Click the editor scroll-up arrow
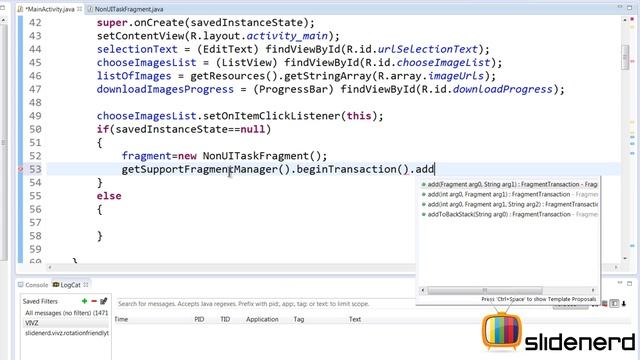This screenshot has height=360, width=640. coord(625,20)
